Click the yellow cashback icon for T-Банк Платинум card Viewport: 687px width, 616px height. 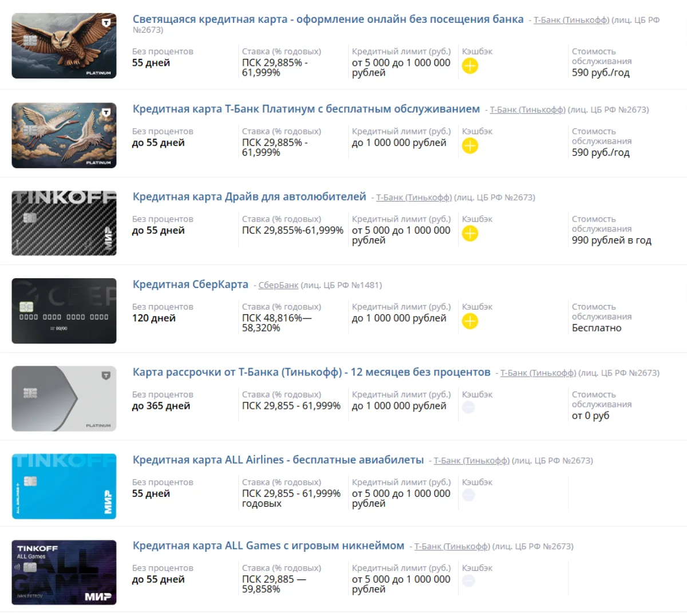pos(470,146)
